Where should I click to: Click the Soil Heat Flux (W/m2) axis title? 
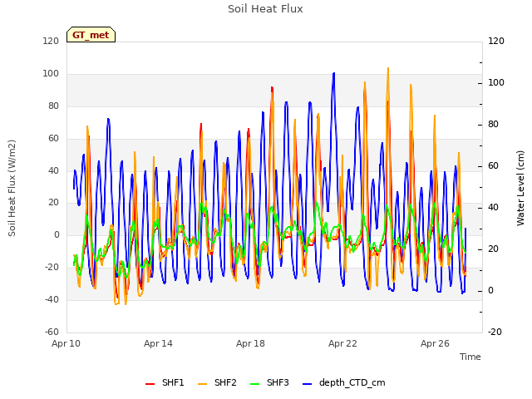[12, 188]
